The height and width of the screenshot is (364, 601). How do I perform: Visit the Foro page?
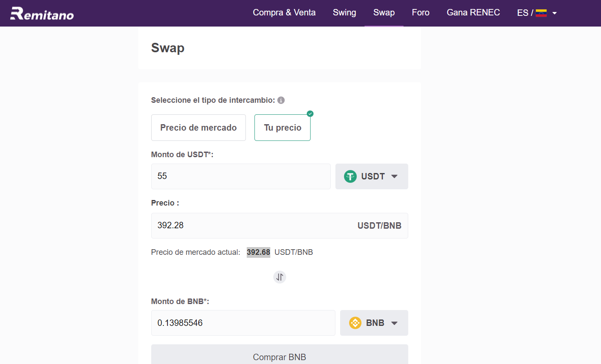click(421, 13)
